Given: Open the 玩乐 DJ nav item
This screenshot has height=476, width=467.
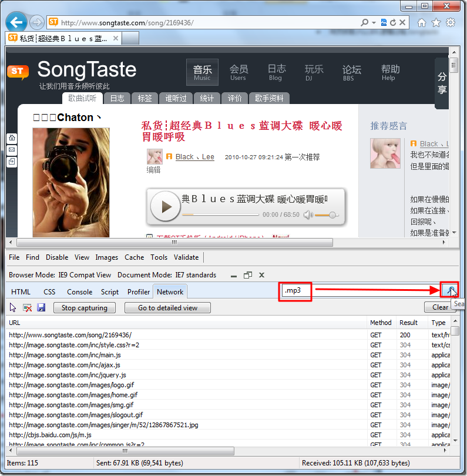Looking at the screenshot, I should pos(314,72).
